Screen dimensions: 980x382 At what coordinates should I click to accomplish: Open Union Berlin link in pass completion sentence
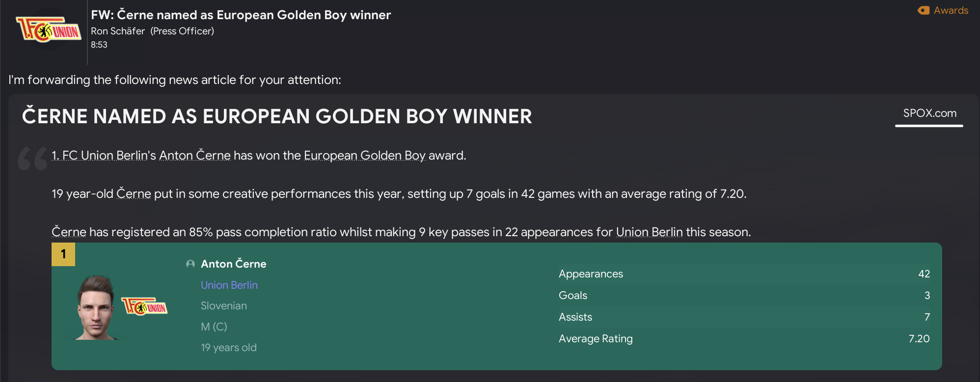pos(649,232)
